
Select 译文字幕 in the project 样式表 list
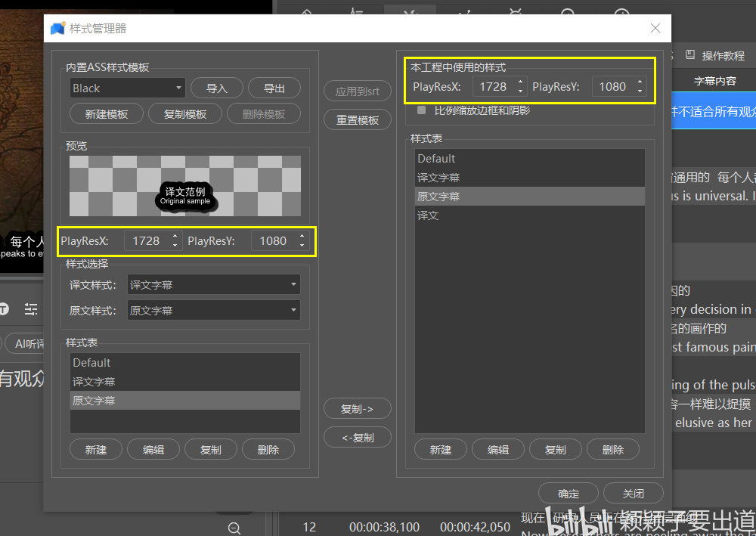[x=530, y=178]
